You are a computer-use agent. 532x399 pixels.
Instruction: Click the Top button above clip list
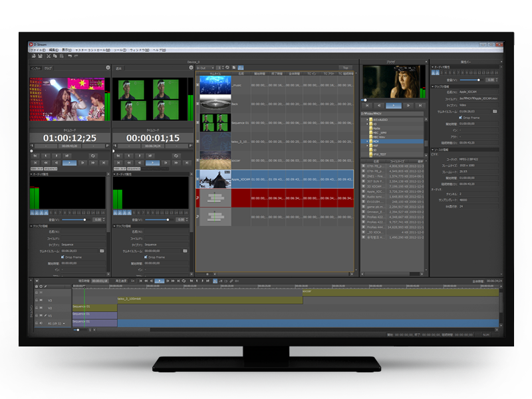345,68
